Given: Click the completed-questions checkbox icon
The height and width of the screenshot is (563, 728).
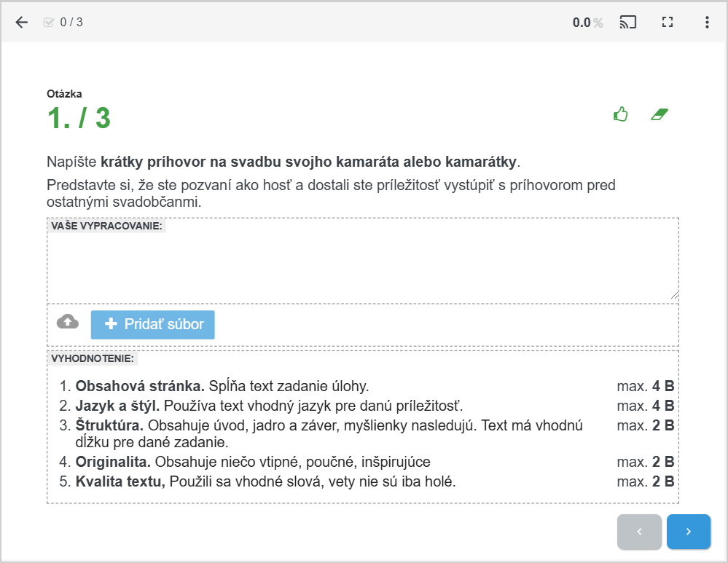Looking at the screenshot, I should [49, 22].
